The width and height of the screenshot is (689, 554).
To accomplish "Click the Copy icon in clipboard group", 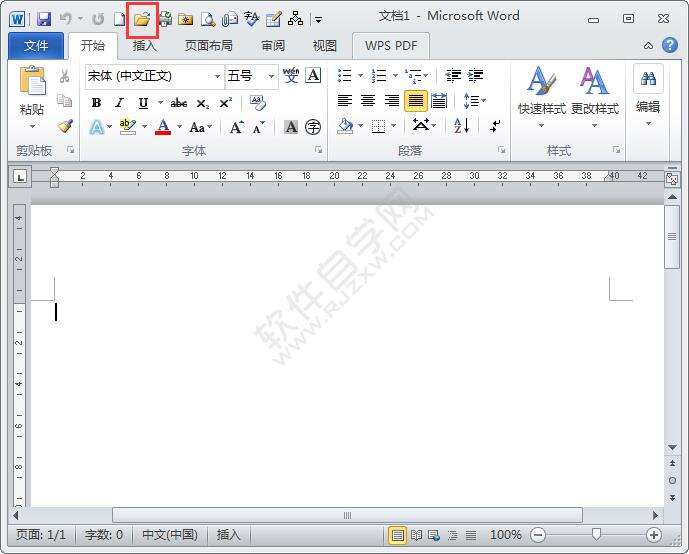I will pyautogui.click(x=65, y=101).
